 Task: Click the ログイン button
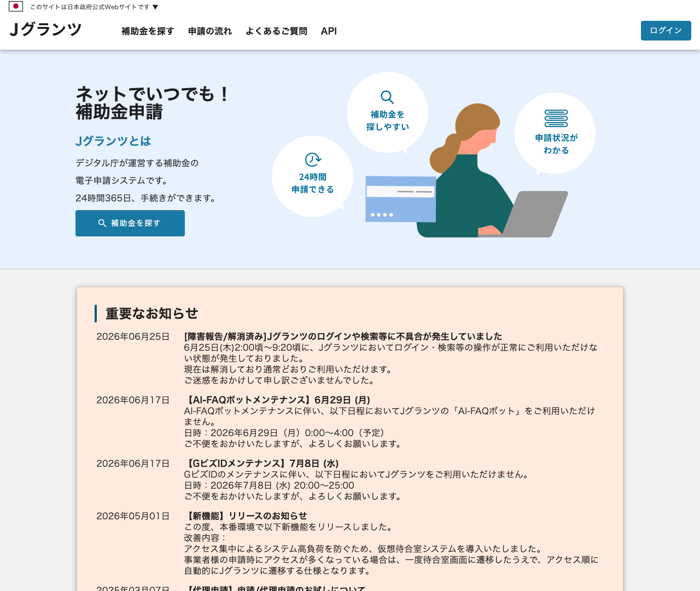click(666, 31)
